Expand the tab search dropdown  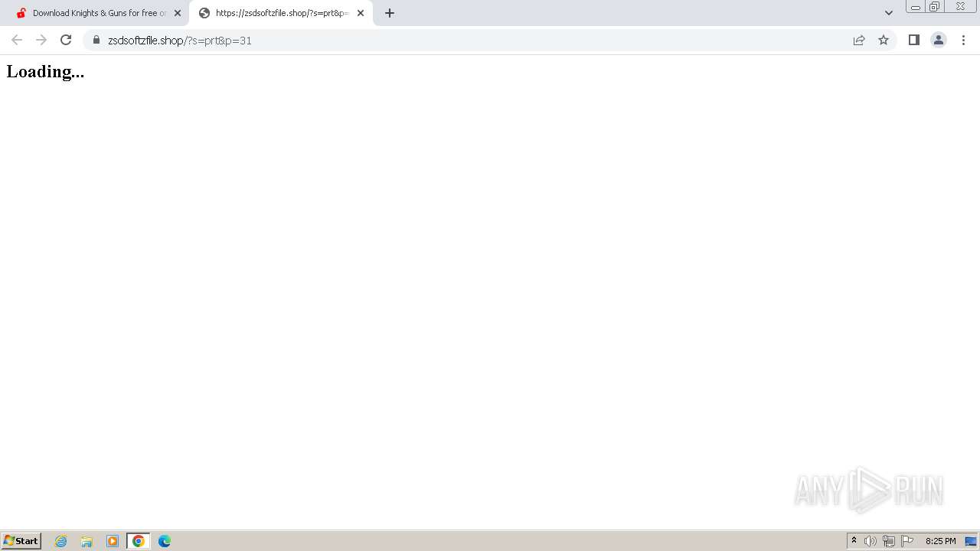[x=889, y=13]
